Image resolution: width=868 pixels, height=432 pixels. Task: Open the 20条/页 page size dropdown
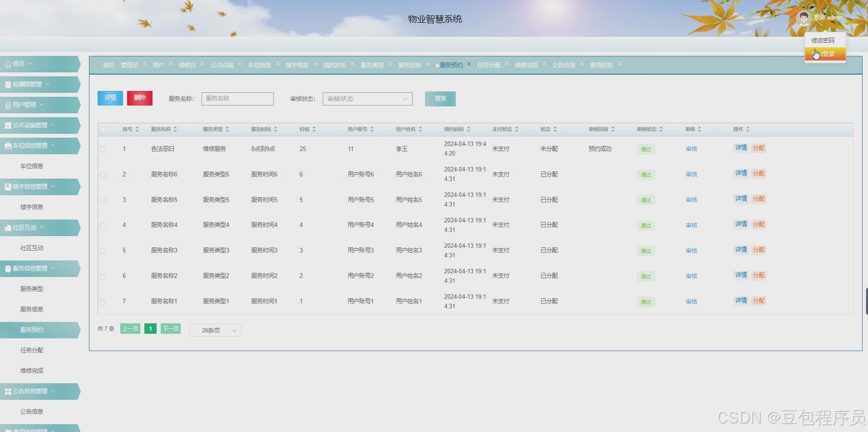tap(215, 330)
